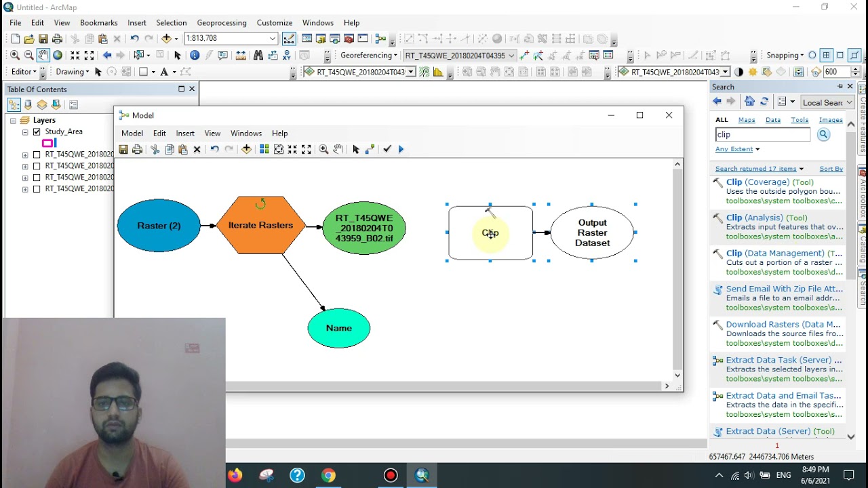Viewport: 868px width, 488px height.
Task: Click the search text field containing clip
Action: pos(763,134)
